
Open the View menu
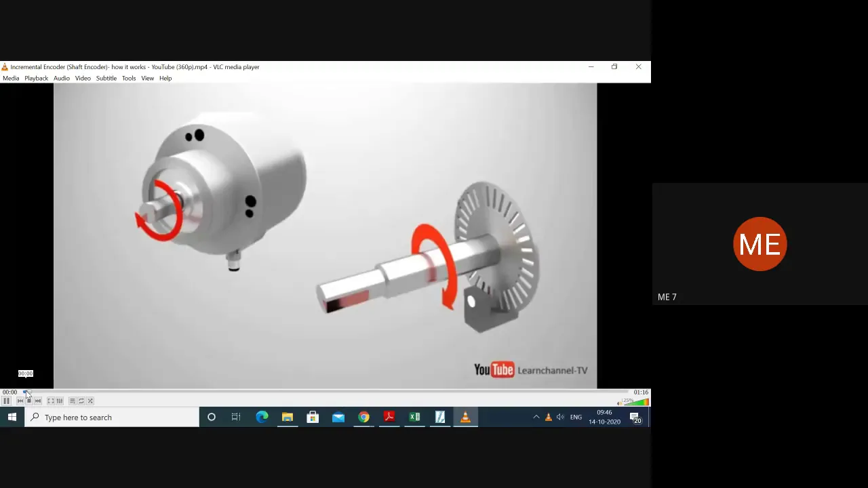147,78
